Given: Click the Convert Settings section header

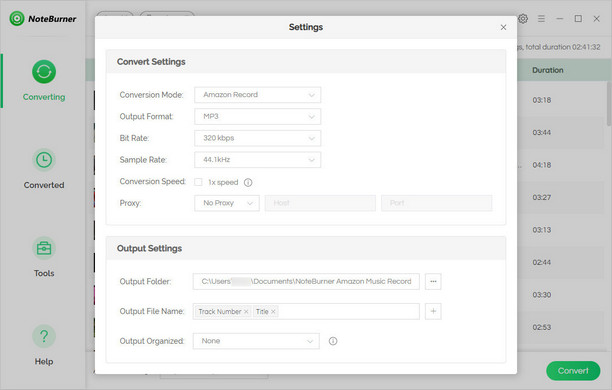Looking at the screenshot, I should (x=306, y=62).
